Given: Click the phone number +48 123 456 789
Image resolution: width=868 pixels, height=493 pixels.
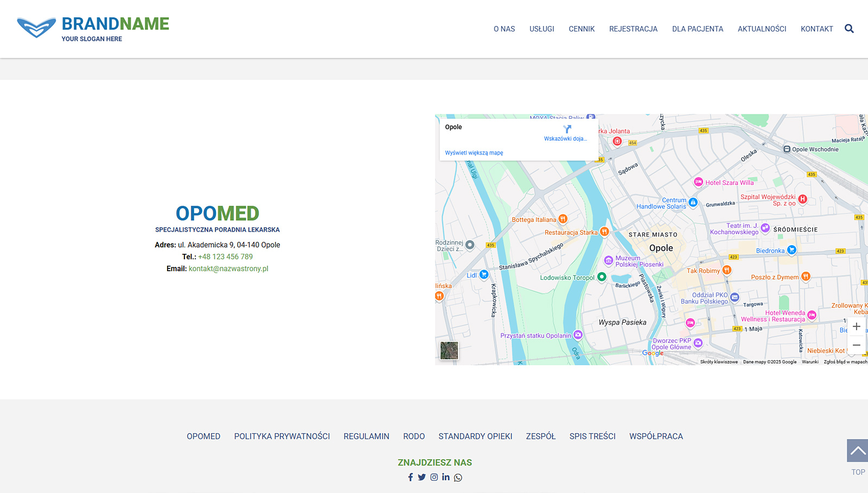Looking at the screenshot, I should tap(225, 257).
